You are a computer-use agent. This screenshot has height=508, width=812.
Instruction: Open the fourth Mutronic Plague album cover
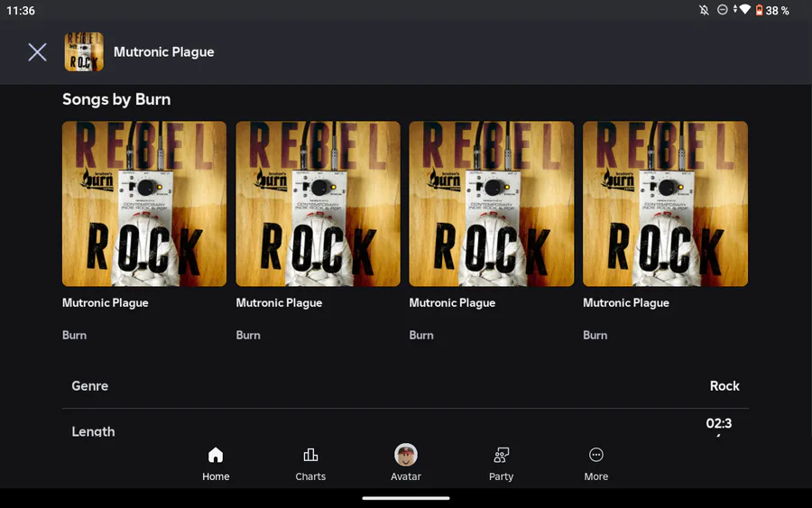665,204
